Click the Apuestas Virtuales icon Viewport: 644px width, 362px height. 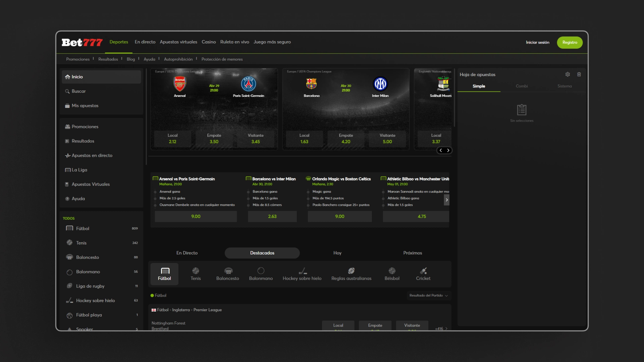coord(67,184)
